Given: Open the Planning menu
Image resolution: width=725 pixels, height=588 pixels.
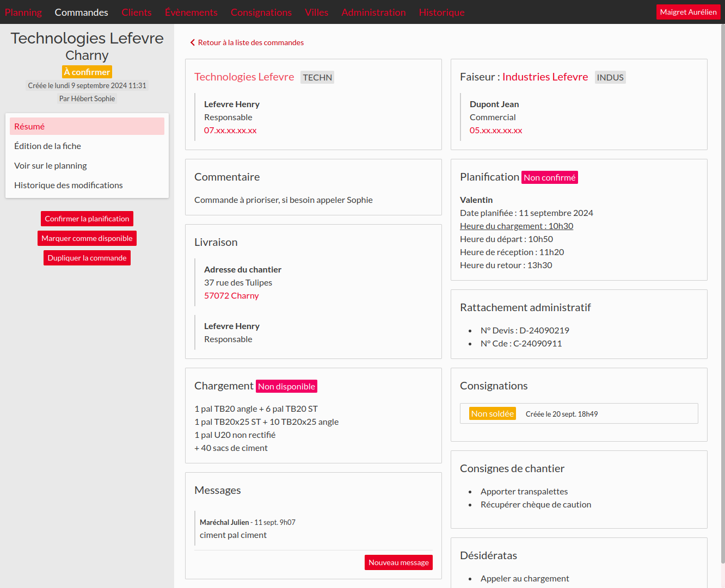Looking at the screenshot, I should [x=23, y=12].
